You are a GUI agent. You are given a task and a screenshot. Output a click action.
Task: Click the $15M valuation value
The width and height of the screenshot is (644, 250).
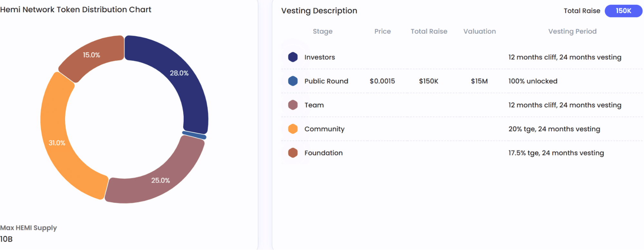pyautogui.click(x=479, y=81)
